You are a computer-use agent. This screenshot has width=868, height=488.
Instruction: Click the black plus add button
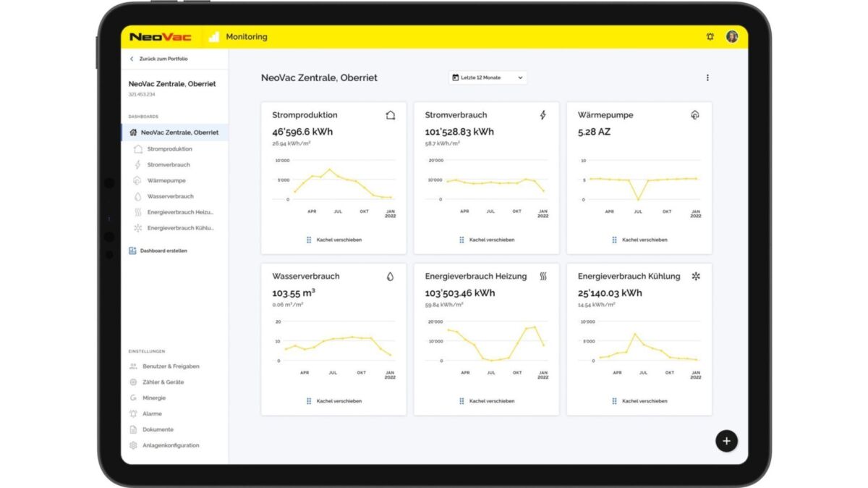tap(726, 441)
